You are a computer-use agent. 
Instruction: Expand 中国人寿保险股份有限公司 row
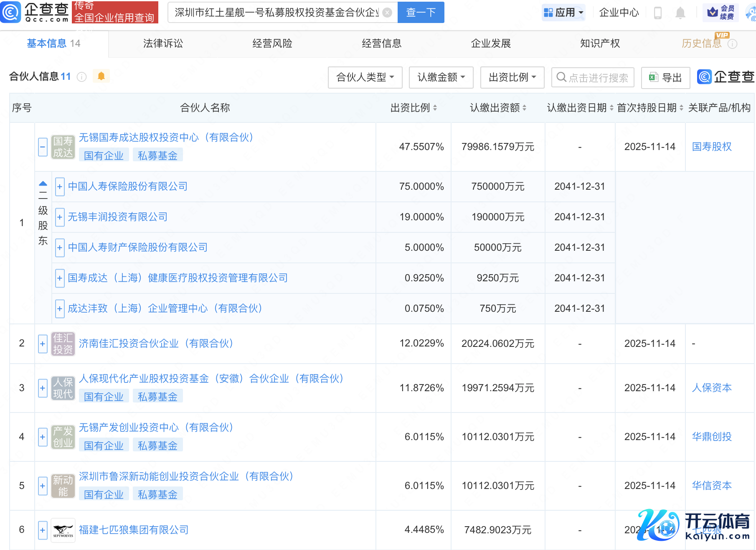[60, 186]
